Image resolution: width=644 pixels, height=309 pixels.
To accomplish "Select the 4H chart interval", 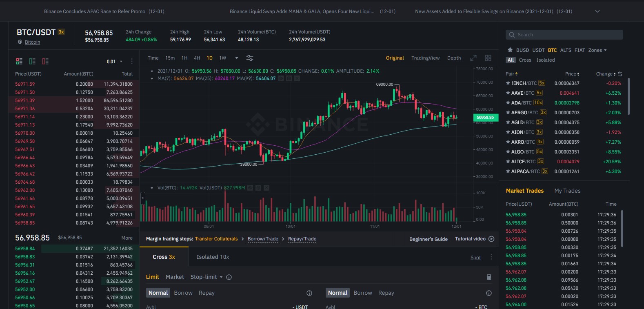I will coord(197,58).
